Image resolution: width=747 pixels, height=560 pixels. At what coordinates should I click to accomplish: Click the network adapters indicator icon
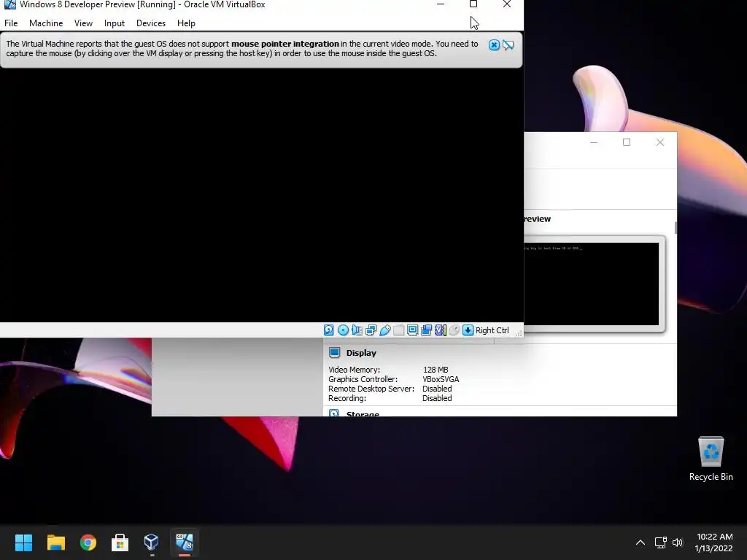(x=371, y=330)
